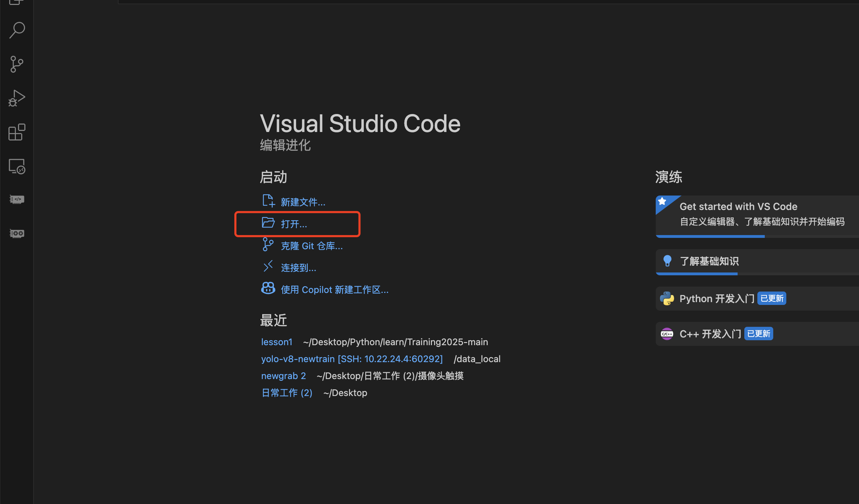Viewport: 859px width, 504px height.
Task: Click the code-chip icon in activity bar
Action: [17, 199]
